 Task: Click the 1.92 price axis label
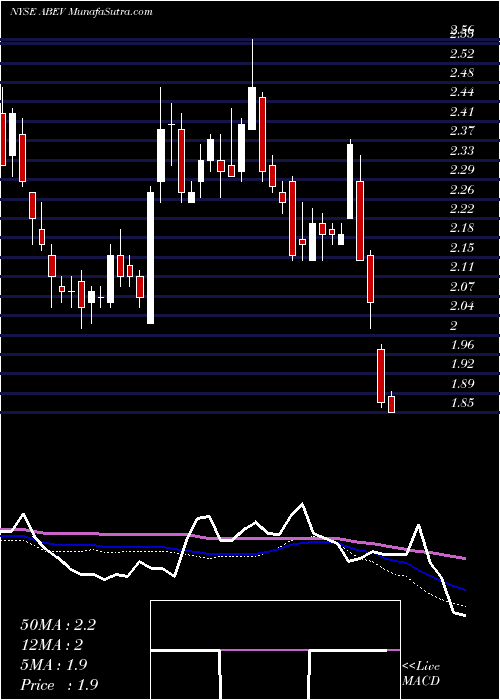click(x=462, y=364)
